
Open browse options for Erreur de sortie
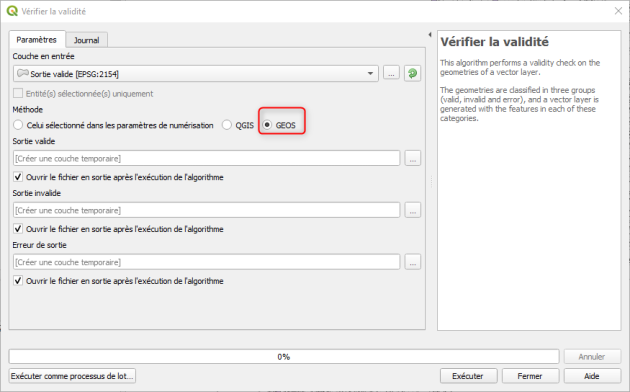coord(413,262)
